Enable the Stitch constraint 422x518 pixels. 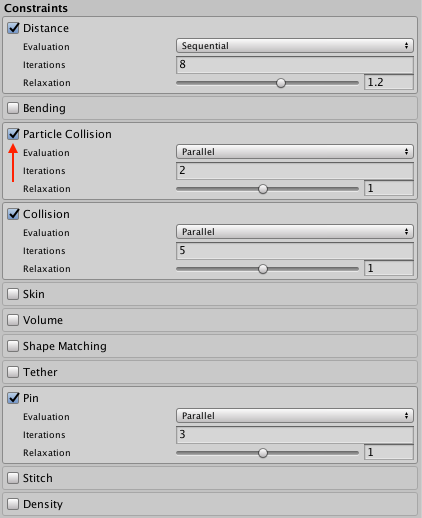click(x=13, y=478)
